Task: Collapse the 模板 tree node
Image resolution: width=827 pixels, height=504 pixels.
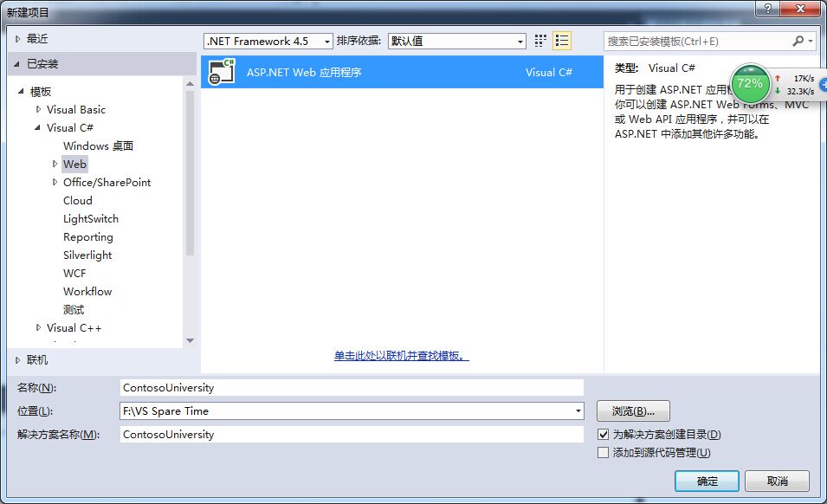Action: tap(21, 91)
